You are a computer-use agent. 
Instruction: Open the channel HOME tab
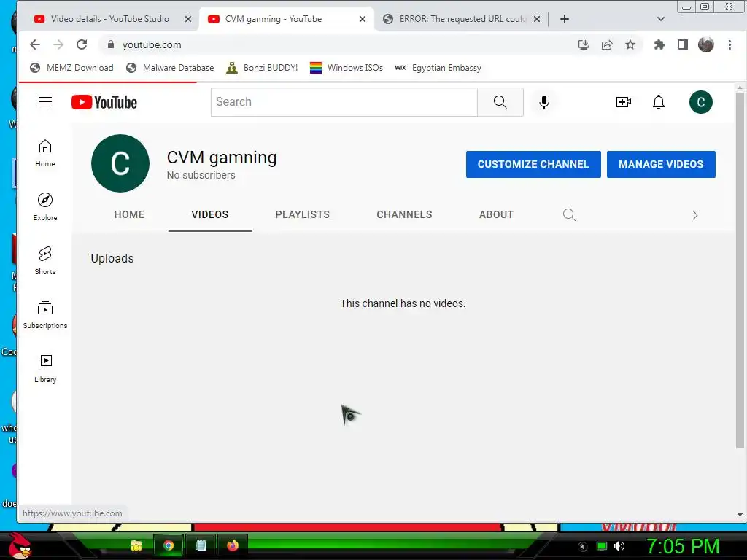pos(129,215)
